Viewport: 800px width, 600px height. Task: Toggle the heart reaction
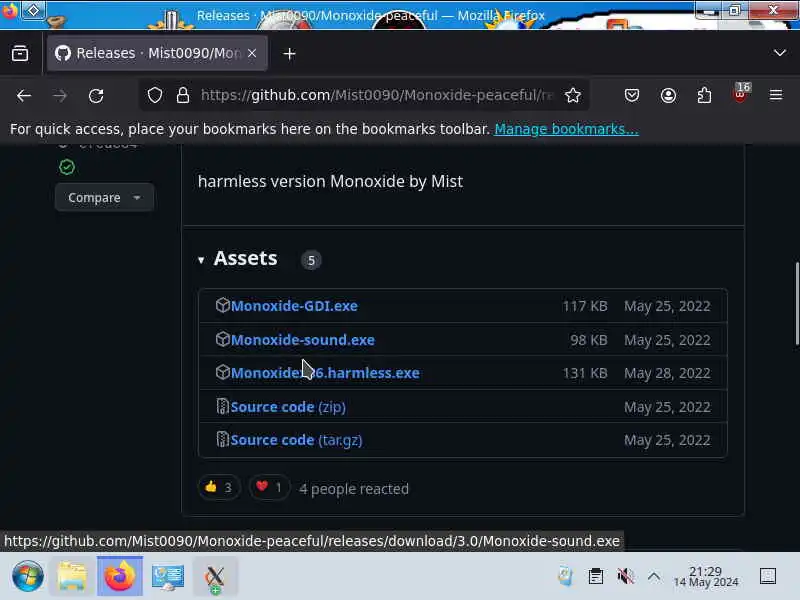pos(269,488)
